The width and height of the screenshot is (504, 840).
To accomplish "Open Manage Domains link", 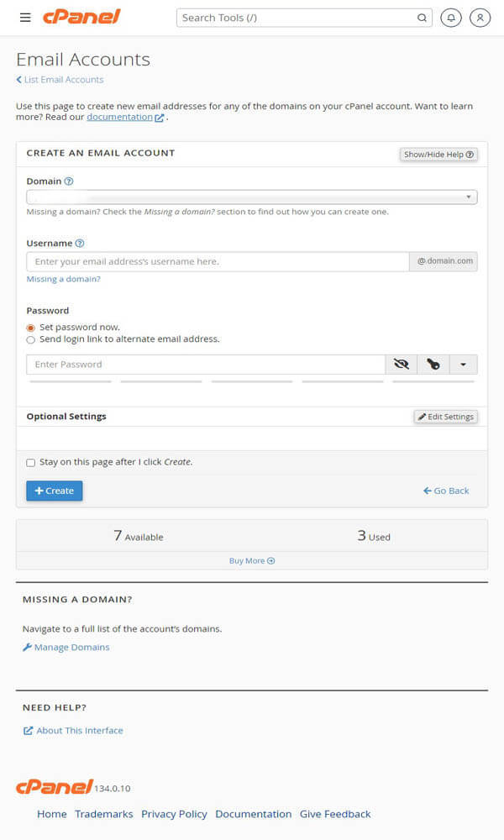I will (66, 647).
